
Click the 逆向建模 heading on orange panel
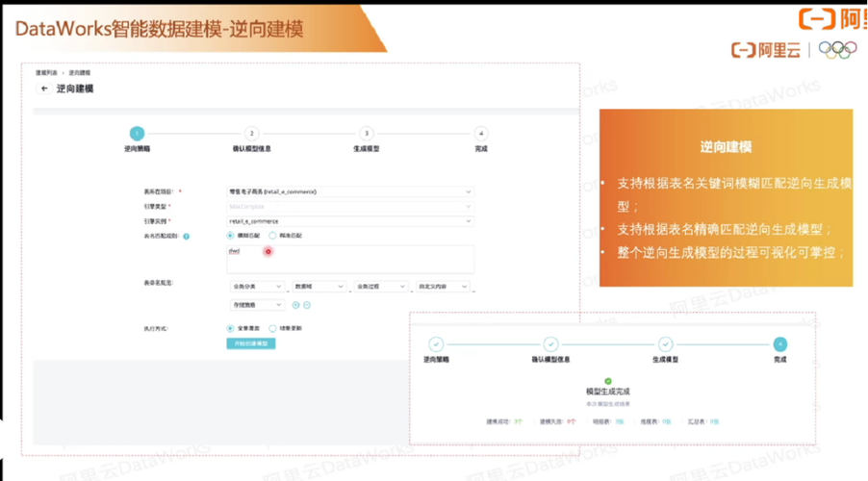726,147
